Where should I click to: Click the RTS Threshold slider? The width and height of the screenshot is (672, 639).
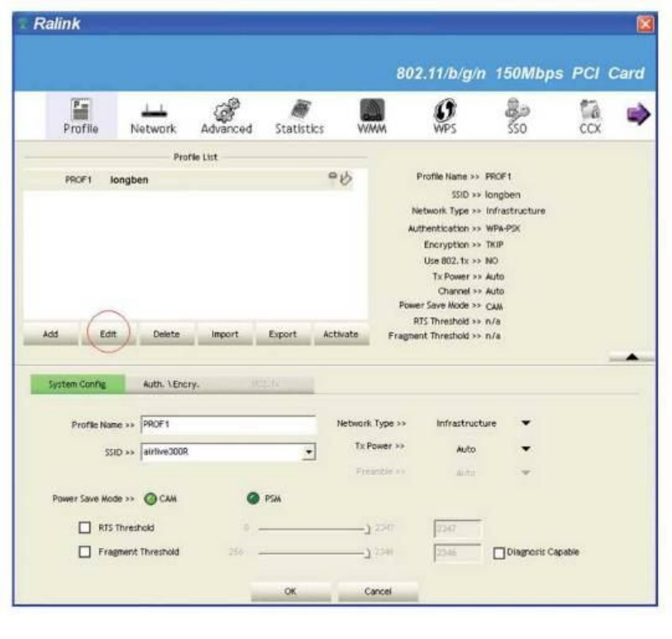314,529
